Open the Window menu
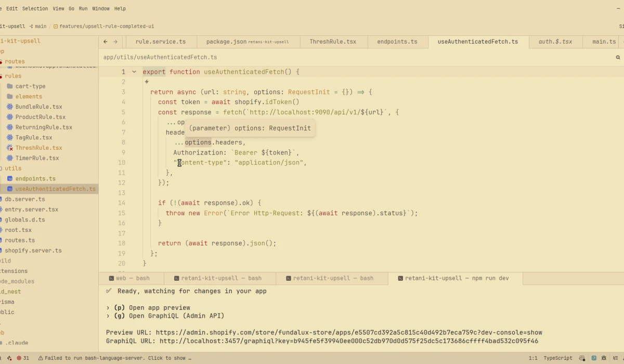This screenshot has width=624, height=364. 101,9
